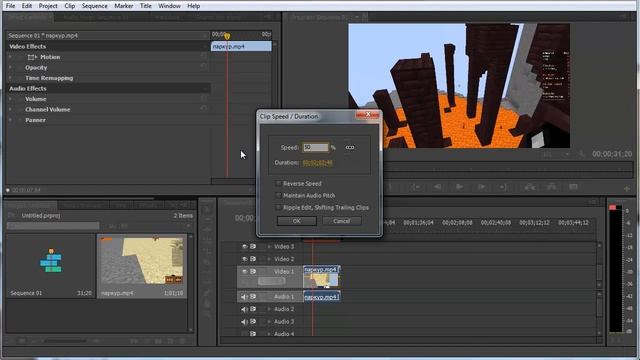
Task: Mute Audio 1 track speaker icon
Action: [x=244, y=297]
